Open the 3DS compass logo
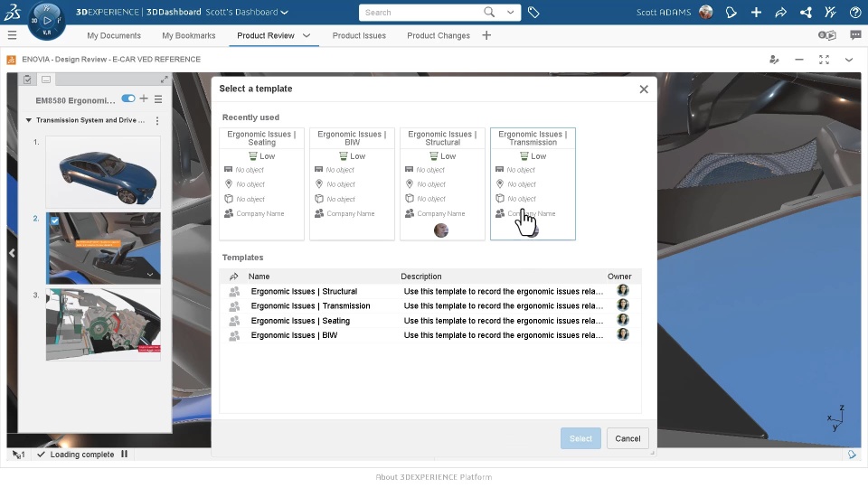 (x=12, y=11)
